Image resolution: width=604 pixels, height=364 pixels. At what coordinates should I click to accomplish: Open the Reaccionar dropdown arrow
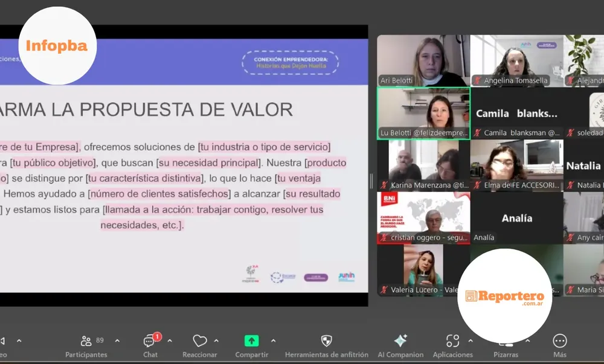(x=216, y=339)
